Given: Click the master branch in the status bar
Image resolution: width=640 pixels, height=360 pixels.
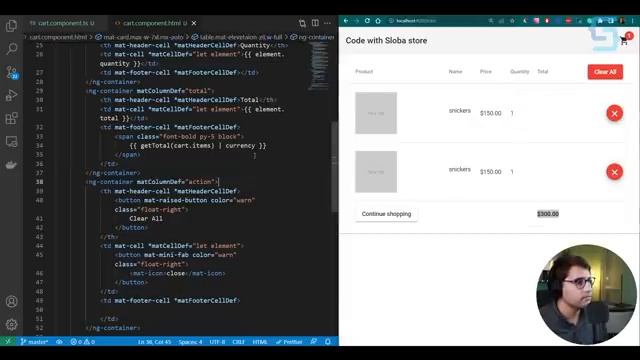Looking at the screenshot, I should 34,342.
